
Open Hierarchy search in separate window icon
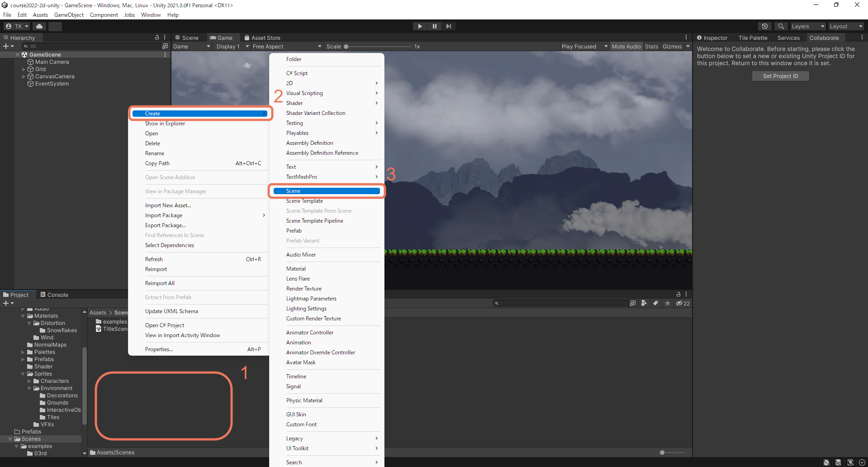click(x=165, y=46)
